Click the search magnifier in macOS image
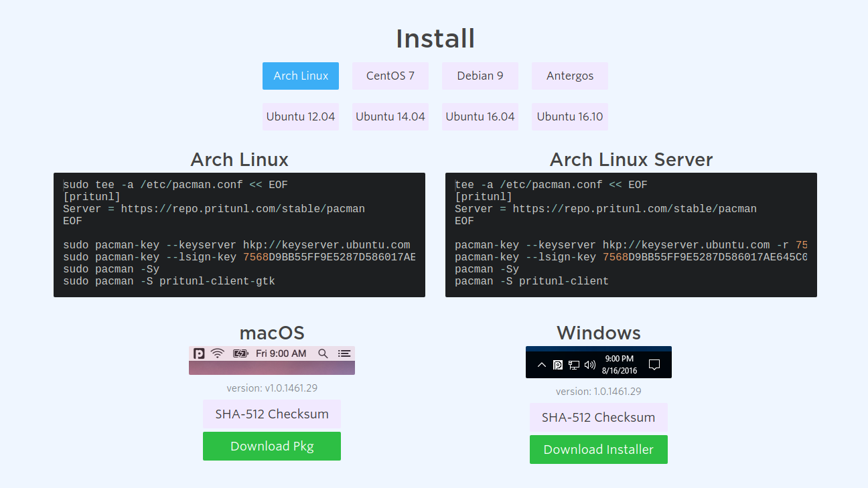Image resolution: width=868 pixels, height=488 pixels. 323,353
